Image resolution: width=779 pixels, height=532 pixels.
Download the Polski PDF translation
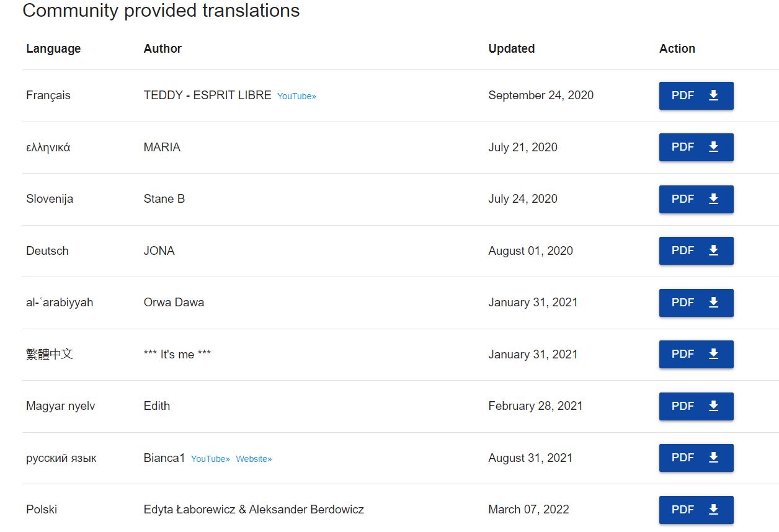[x=696, y=510]
